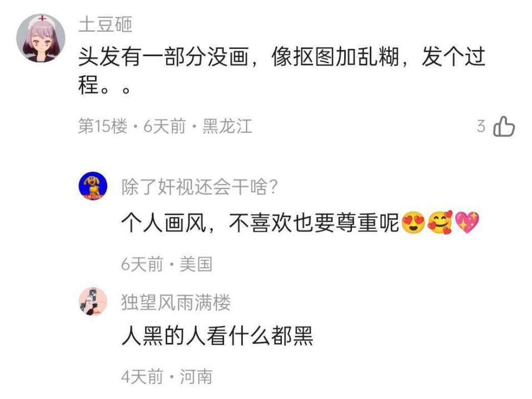Open 土豆砸's avatar profile picture
Viewport: 532px width, 399px height.
pos(41,38)
